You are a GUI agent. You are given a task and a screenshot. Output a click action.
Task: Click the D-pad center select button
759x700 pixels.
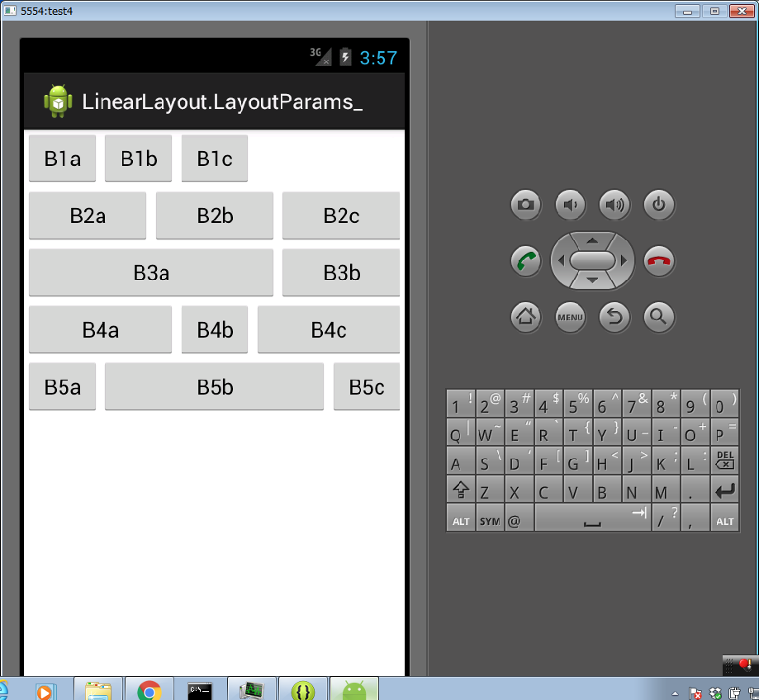(x=592, y=261)
